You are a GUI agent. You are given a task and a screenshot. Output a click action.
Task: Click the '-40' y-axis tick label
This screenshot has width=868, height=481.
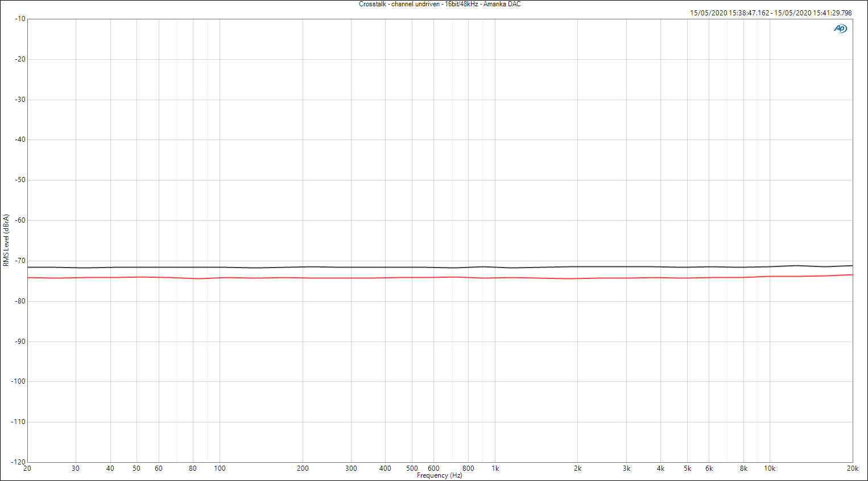pyautogui.click(x=20, y=139)
